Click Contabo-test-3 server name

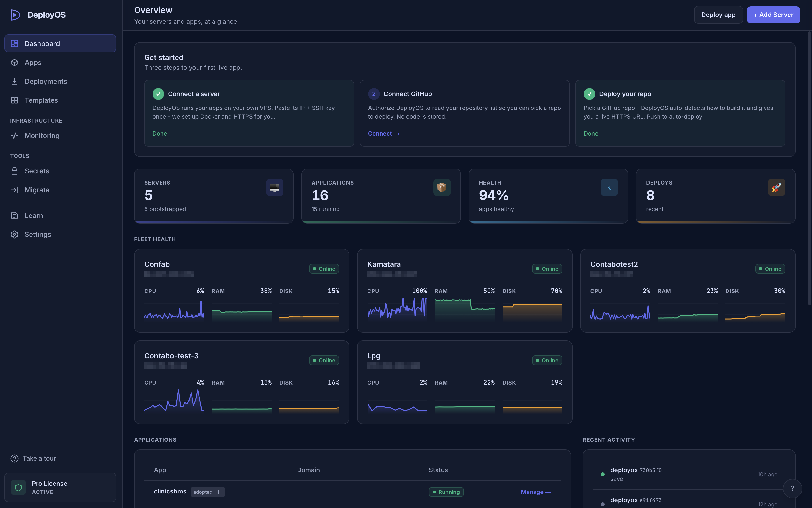click(171, 356)
